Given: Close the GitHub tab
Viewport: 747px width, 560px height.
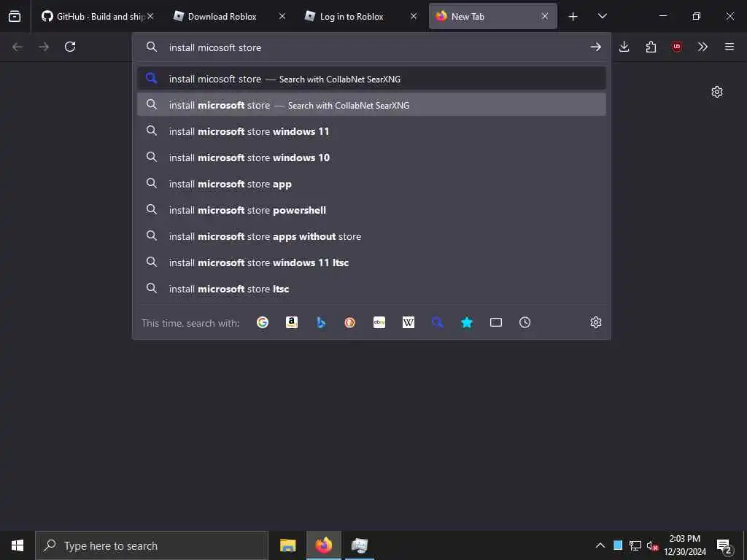Looking at the screenshot, I should pos(150,16).
